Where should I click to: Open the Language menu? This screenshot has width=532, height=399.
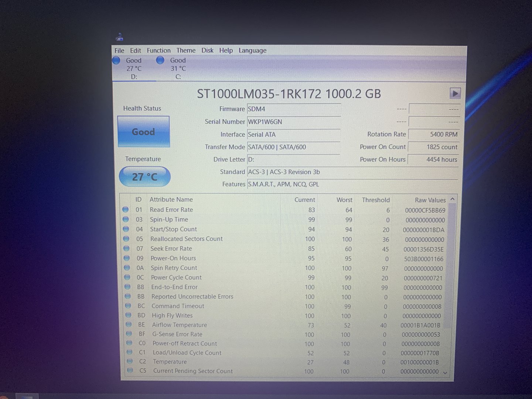[252, 51]
